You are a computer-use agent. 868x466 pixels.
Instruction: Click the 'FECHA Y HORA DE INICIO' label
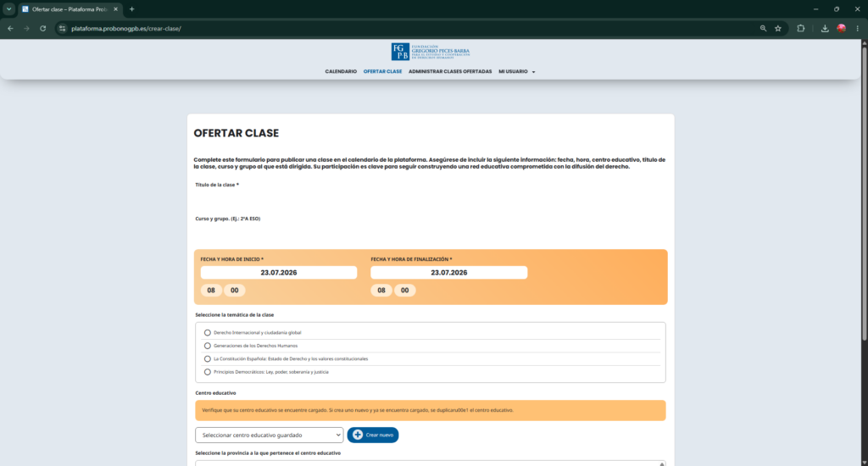232,259
